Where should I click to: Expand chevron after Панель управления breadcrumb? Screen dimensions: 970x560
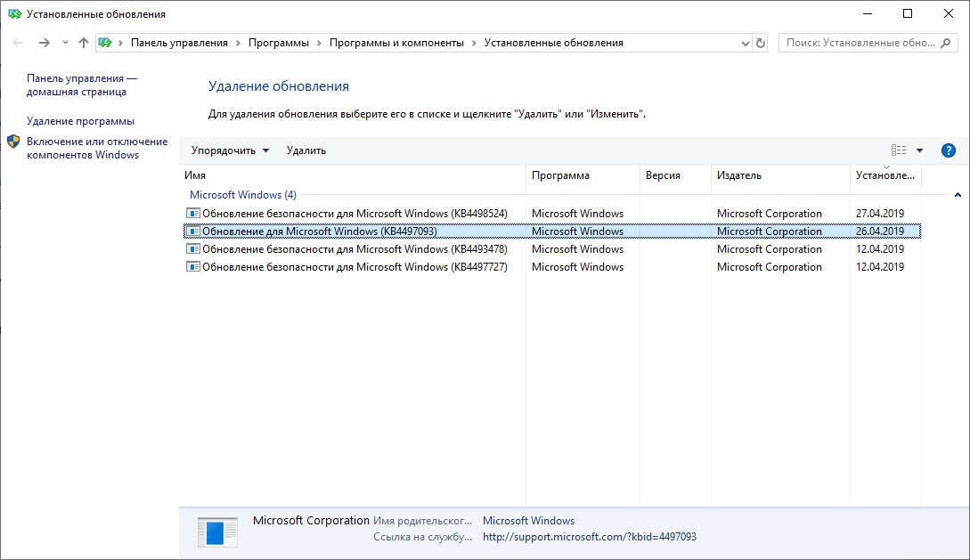coord(238,44)
